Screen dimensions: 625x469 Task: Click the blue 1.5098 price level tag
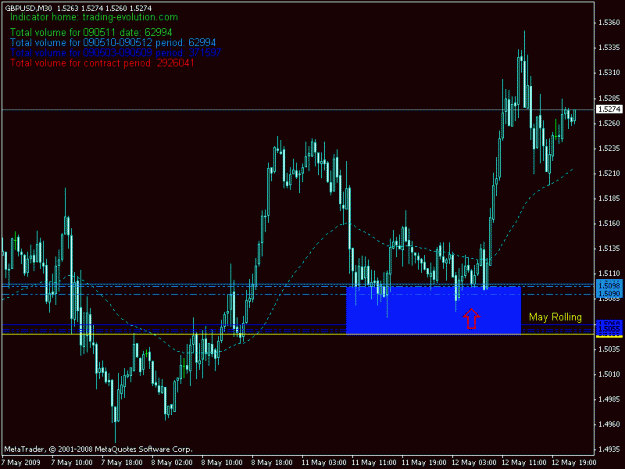609,285
